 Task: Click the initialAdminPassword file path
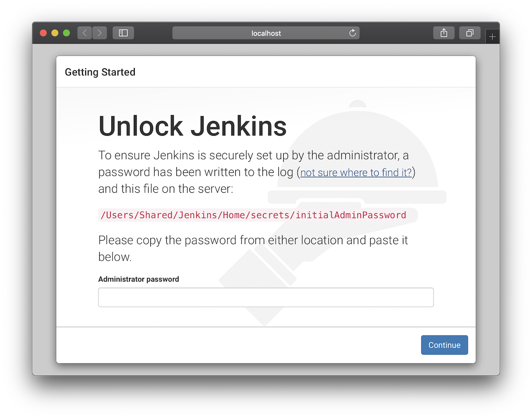253,215
